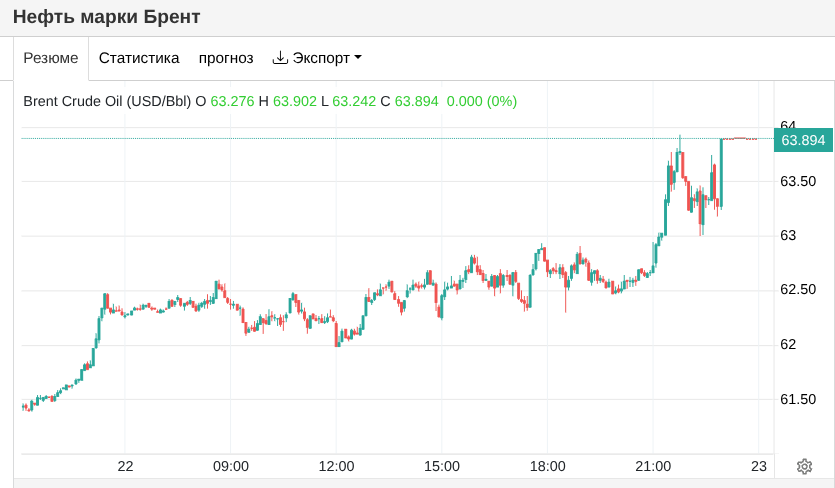Click the 09:00 time axis label
The image size is (835, 488).
point(231,466)
